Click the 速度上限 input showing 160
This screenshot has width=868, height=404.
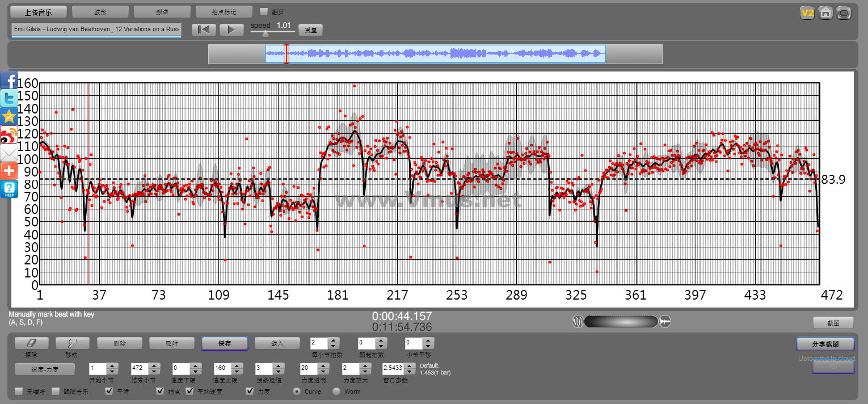(222, 368)
